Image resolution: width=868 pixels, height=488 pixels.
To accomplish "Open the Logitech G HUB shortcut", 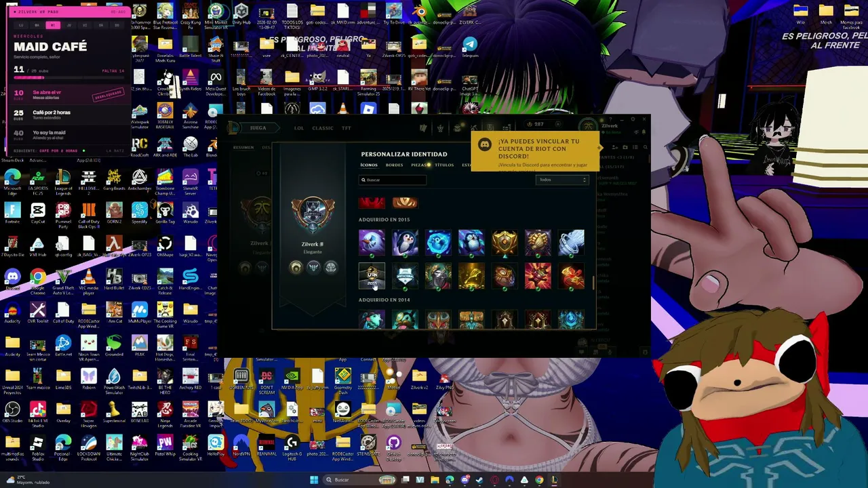I will pos(292,446).
